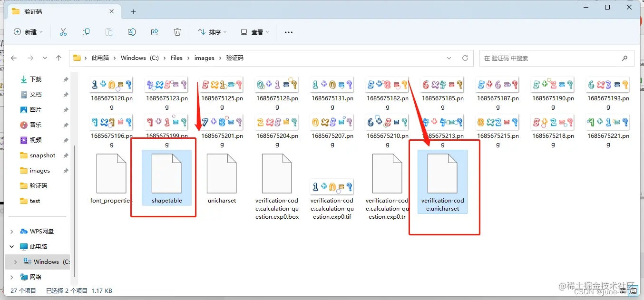Click the Rename icon in toolbar
This screenshot has width=644, height=300.
[132, 32]
